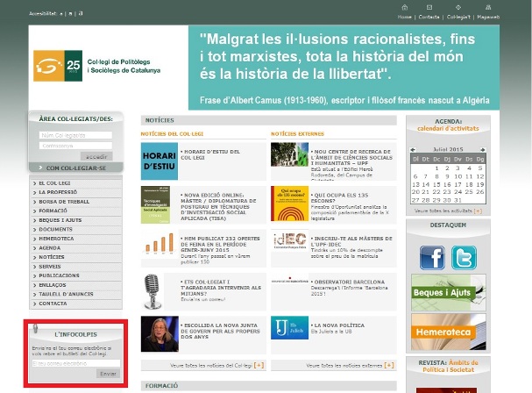Select day 31 in July calendar
The width and height of the screenshot is (532, 393).
pyautogui.click(x=458, y=200)
